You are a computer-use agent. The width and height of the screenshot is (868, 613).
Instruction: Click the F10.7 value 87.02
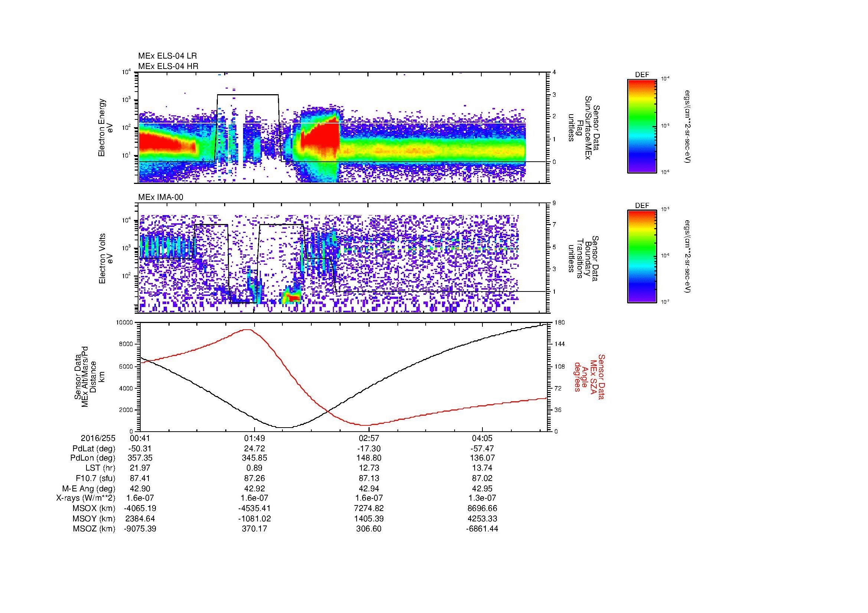coord(482,478)
